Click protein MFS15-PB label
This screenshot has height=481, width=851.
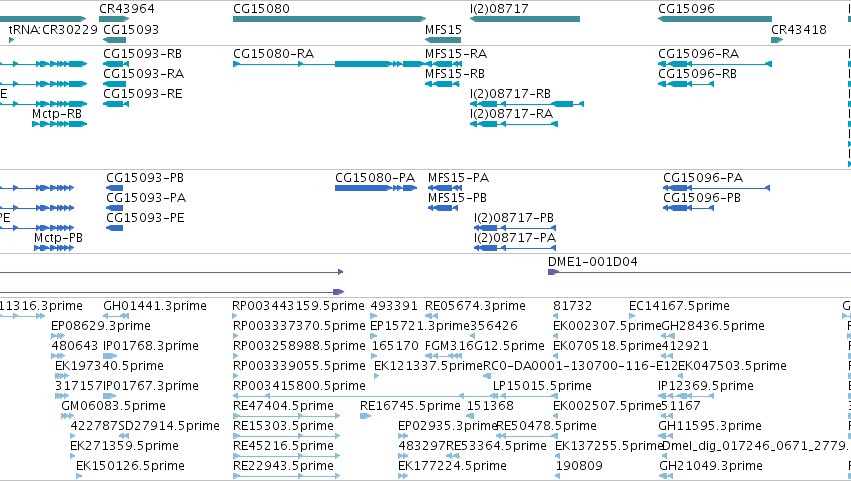(457, 198)
